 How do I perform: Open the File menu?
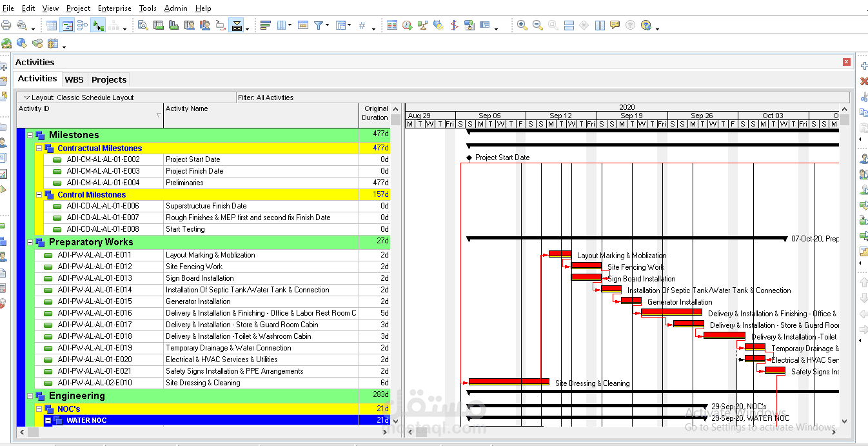point(8,8)
